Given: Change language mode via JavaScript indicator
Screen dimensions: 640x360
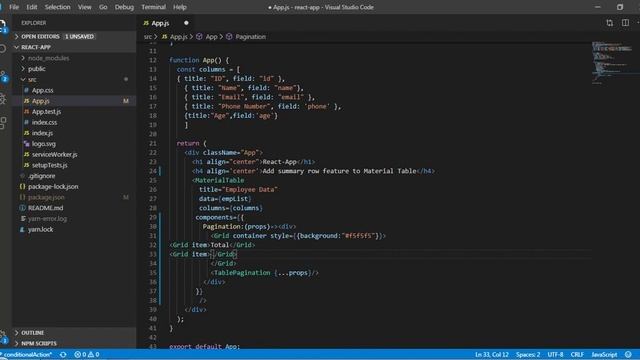Looking at the screenshot, I should (604, 354).
